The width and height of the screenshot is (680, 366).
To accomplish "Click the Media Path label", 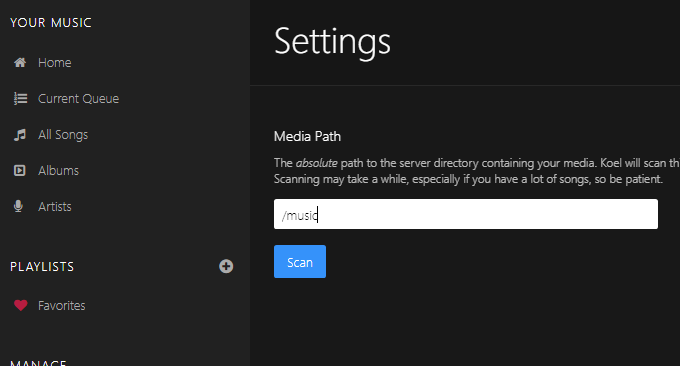I will click(x=307, y=137).
